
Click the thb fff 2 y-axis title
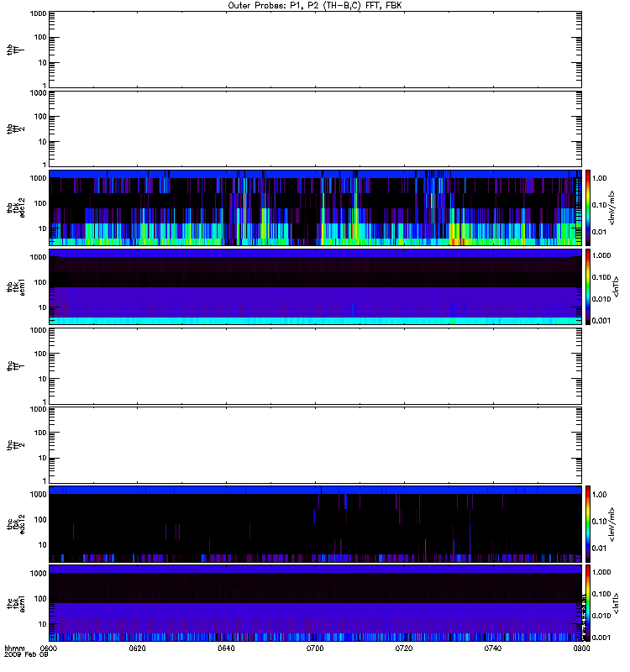click(x=15, y=129)
